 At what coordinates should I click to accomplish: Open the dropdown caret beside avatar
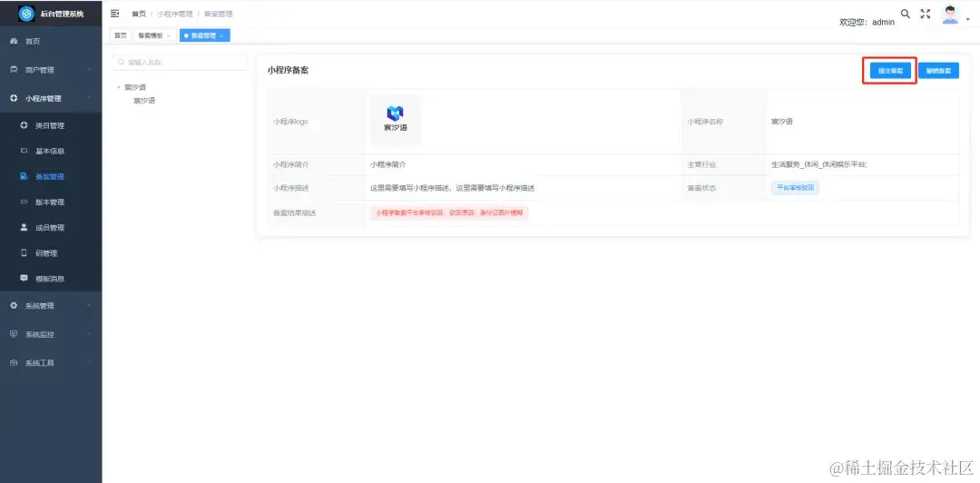pyautogui.click(x=968, y=19)
